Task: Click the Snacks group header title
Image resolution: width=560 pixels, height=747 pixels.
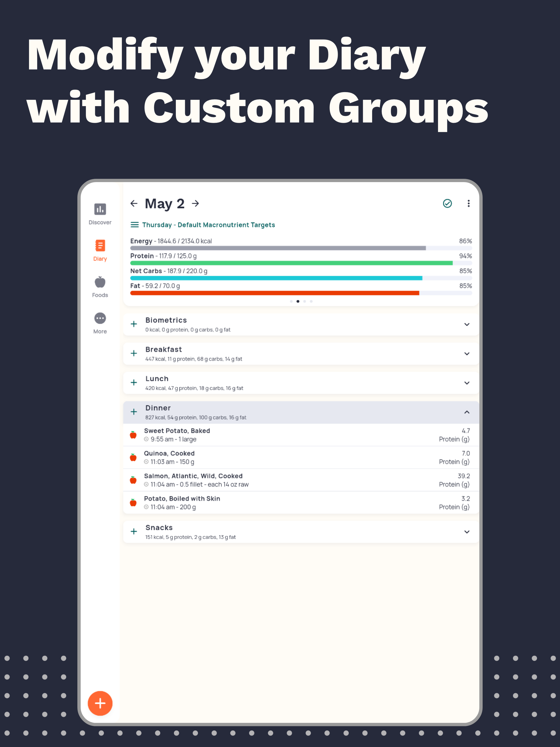Action: [x=159, y=527]
